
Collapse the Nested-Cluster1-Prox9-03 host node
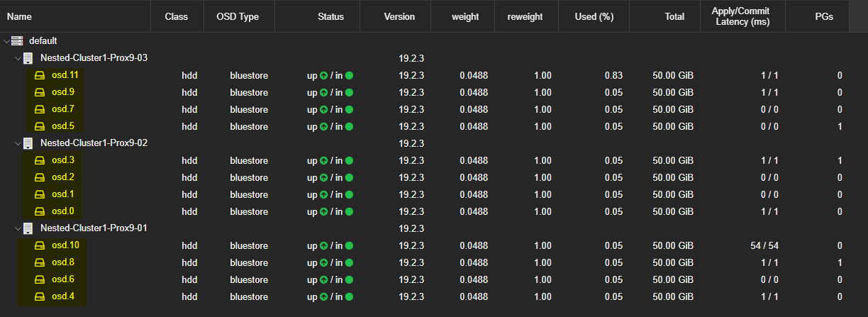pos(18,57)
